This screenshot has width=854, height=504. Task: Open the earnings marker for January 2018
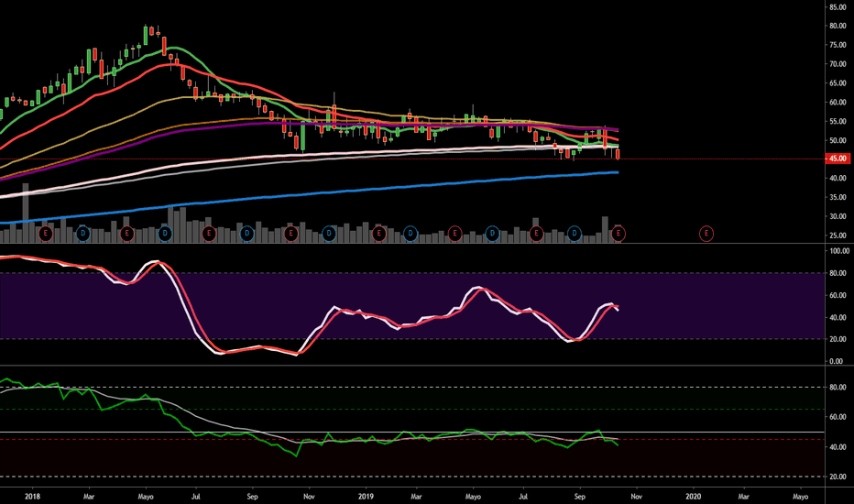(46, 234)
